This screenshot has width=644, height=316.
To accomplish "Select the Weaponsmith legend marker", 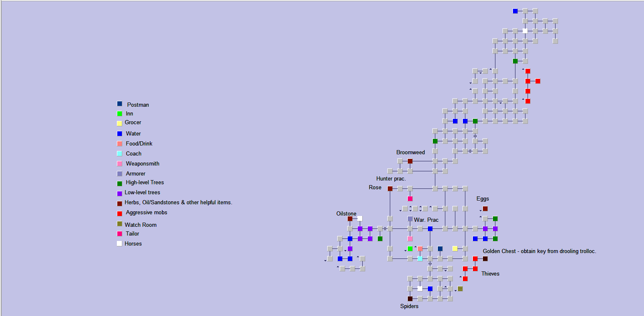I will click(x=119, y=163).
